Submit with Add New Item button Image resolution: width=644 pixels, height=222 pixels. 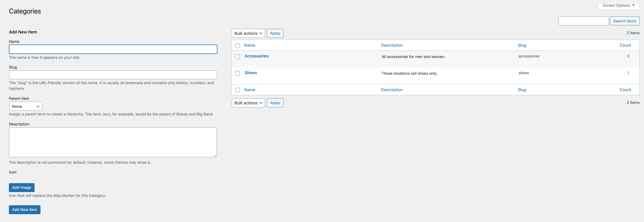tap(25, 209)
